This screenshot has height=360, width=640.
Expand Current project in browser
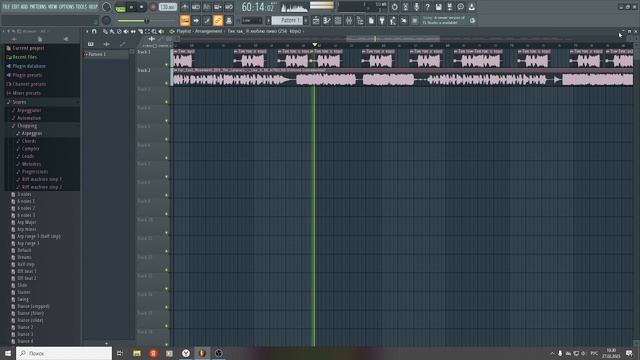tap(28, 48)
